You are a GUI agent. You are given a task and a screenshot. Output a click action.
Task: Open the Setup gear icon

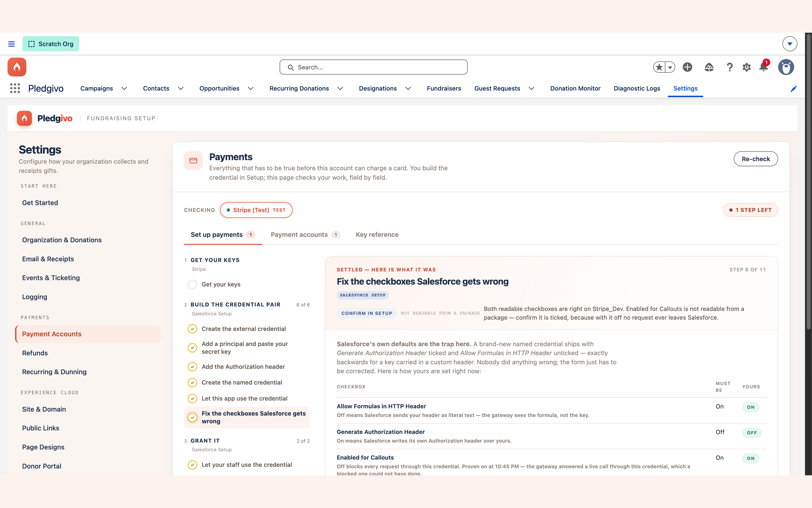747,67
